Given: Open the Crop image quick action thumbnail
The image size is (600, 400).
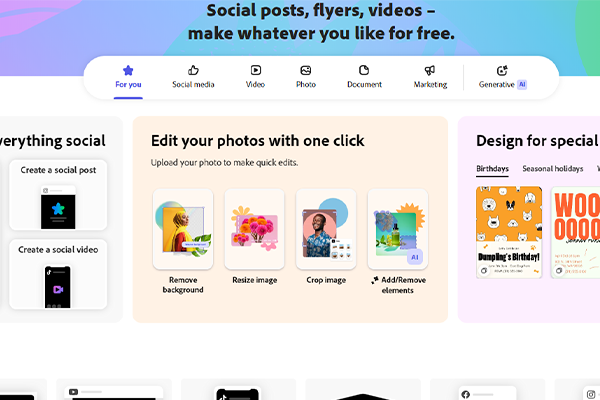Looking at the screenshot, I should coord(326,229).
